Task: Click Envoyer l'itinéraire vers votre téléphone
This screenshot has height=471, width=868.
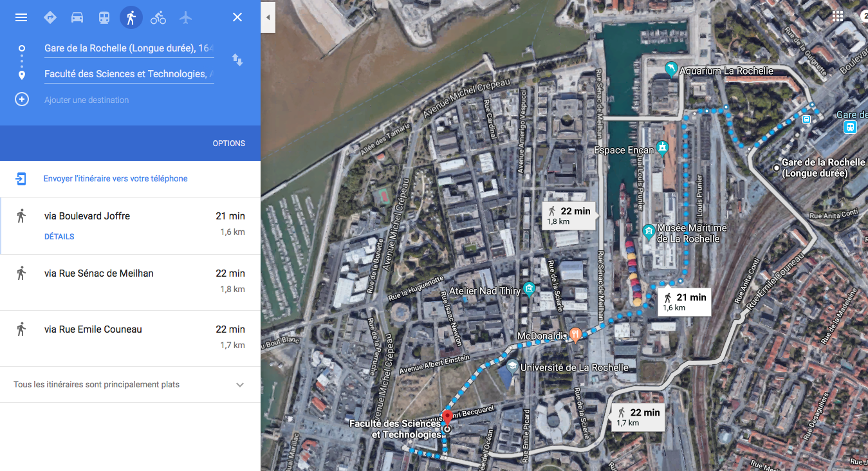Action: [115, 179]
